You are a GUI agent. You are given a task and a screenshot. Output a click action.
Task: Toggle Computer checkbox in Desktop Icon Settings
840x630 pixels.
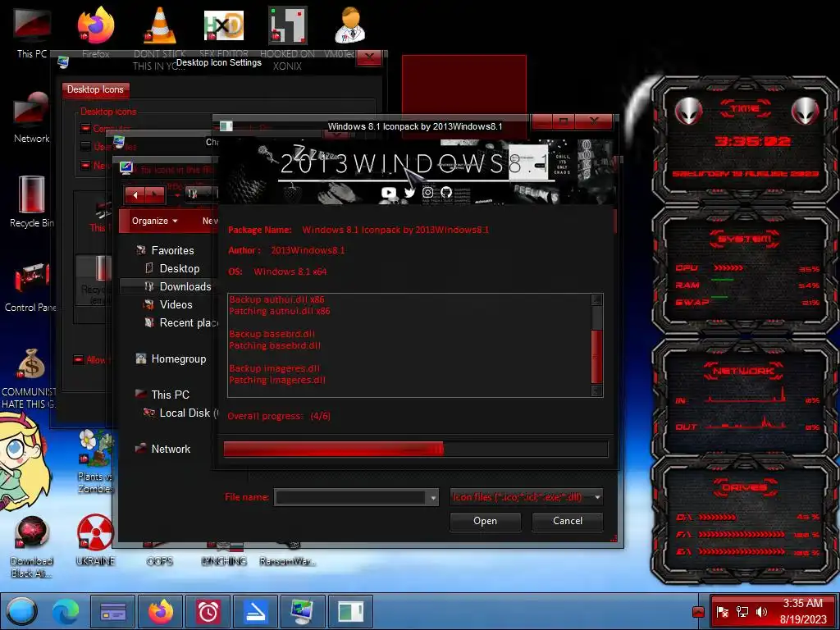[x=85, y=129]
